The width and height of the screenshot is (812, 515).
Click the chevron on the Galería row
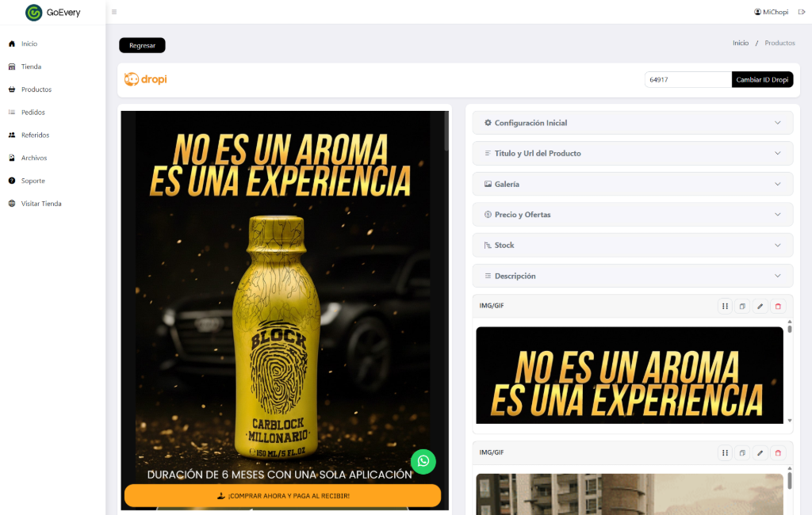click(x=777, y=185)
